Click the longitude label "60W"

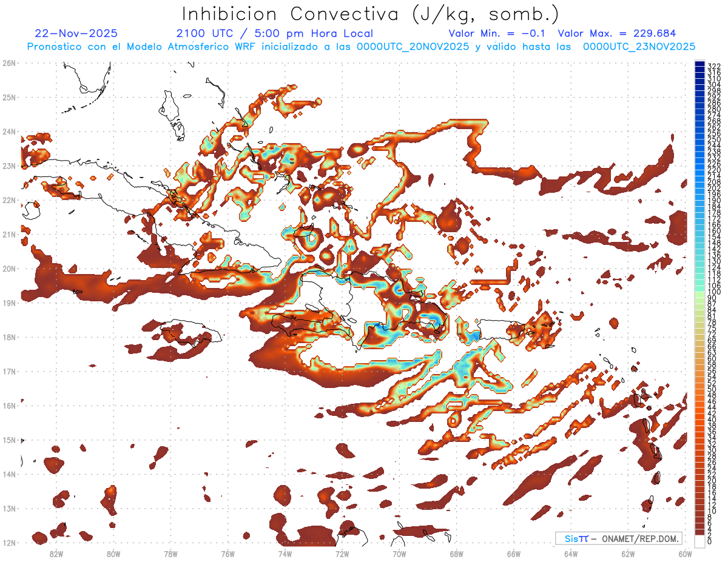click(x=686, y=554)
